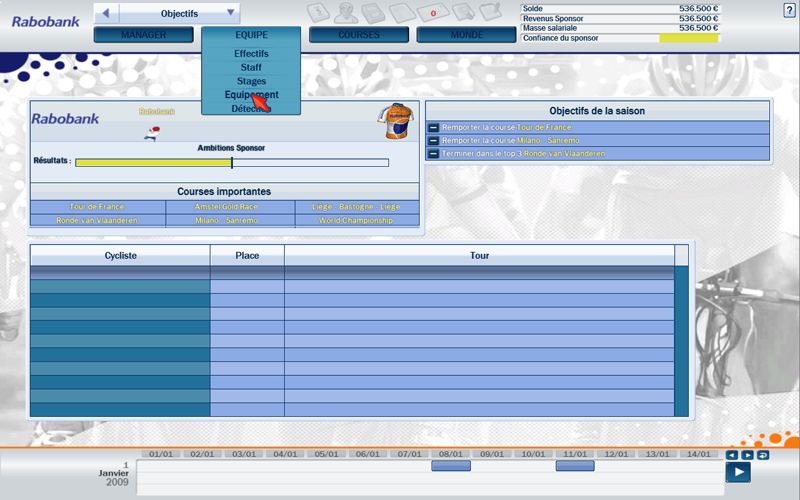Open the help question mark icon
This screenshot has height=500, width=800.
[789, 10]
